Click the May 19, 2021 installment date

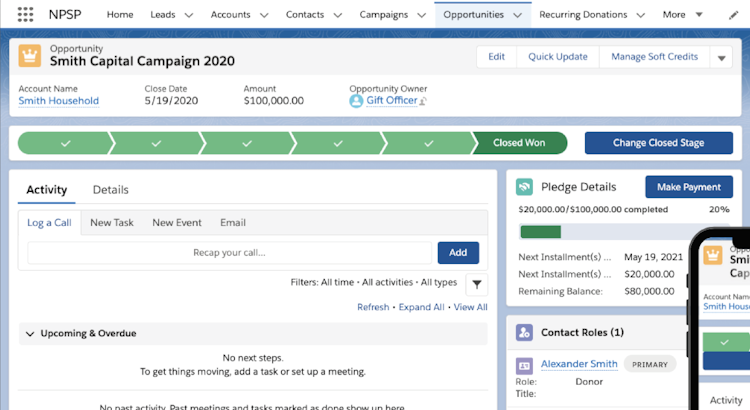[653, 257]
